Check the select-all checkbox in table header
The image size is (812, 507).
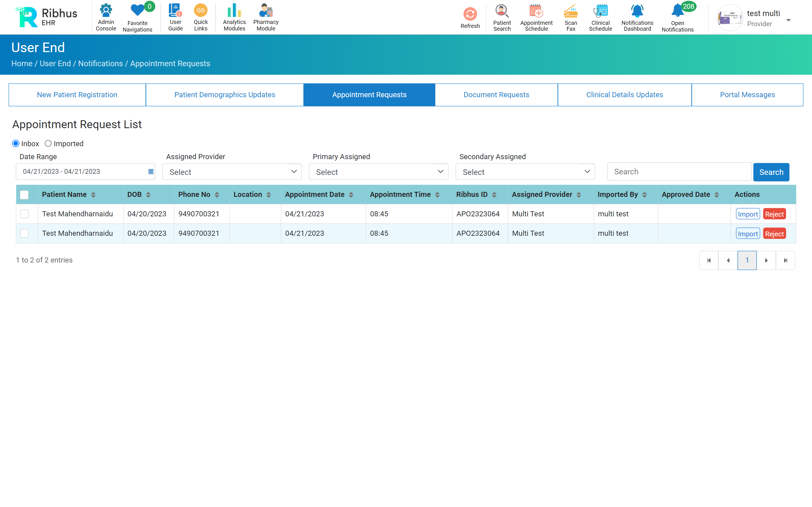point(25,195)
